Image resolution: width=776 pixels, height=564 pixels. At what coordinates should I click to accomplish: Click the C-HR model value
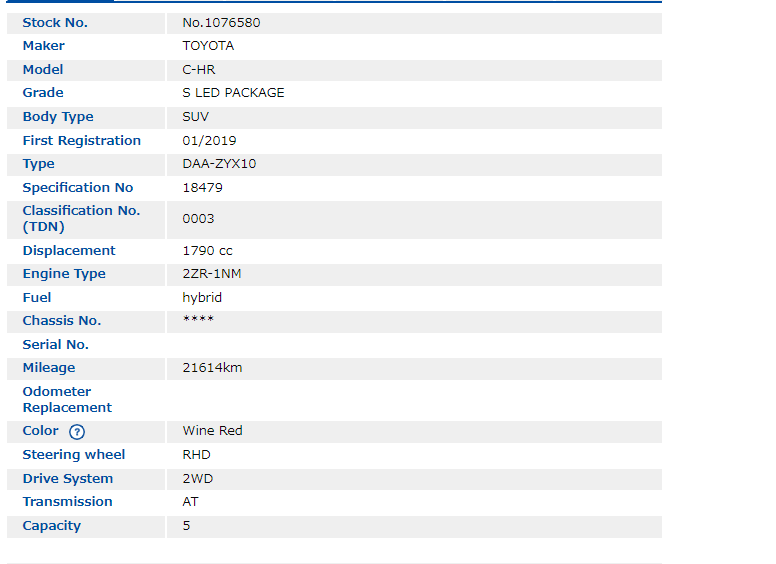(x=199, y=70)
